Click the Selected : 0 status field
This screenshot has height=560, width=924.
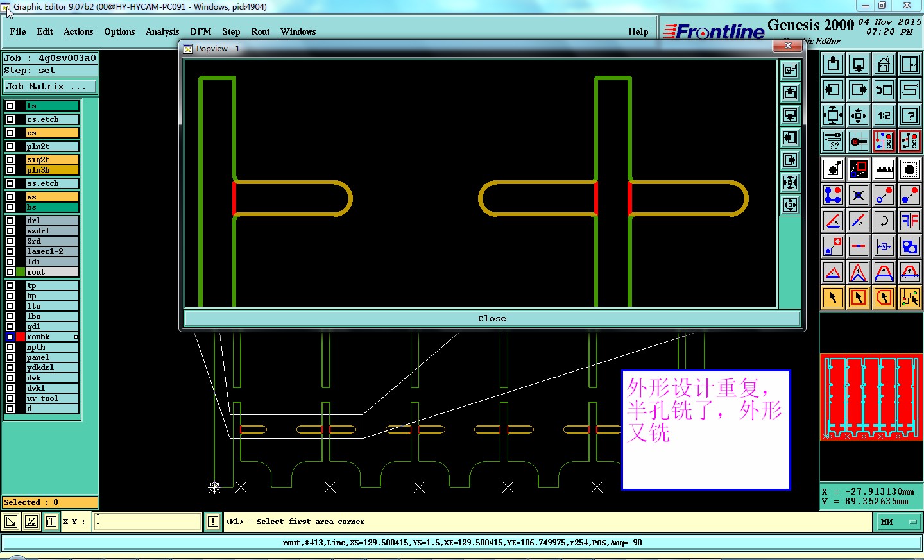tap(50, 502)
